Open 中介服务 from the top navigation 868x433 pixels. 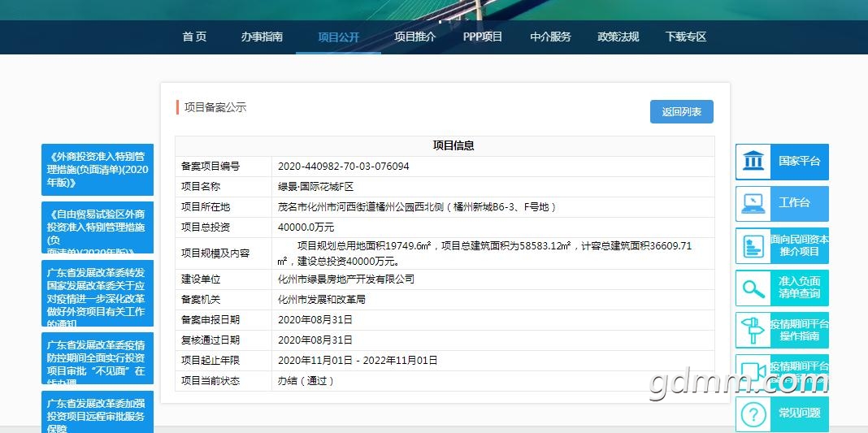pos(550,37)
